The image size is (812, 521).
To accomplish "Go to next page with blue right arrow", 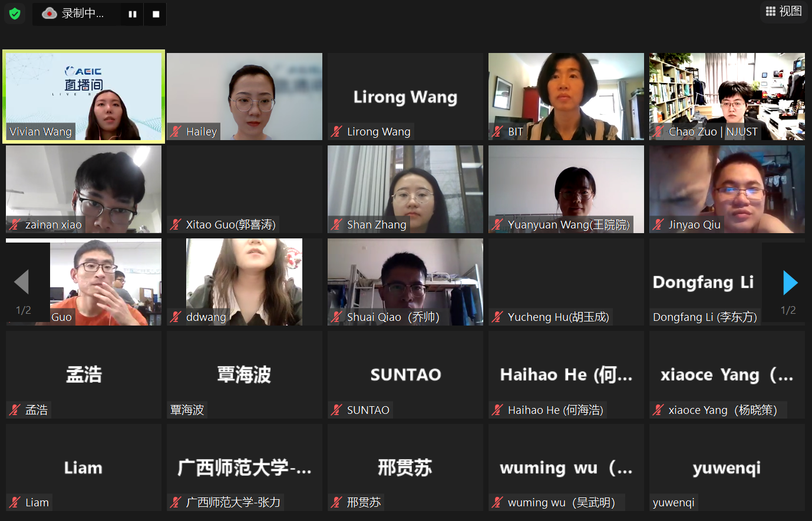I will [x=790, y=283].
